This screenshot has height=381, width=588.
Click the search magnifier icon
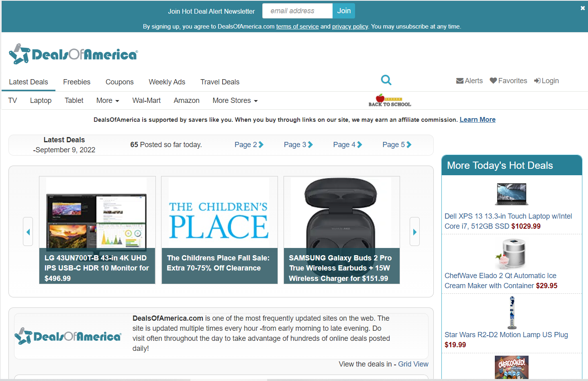coord(386,80)
